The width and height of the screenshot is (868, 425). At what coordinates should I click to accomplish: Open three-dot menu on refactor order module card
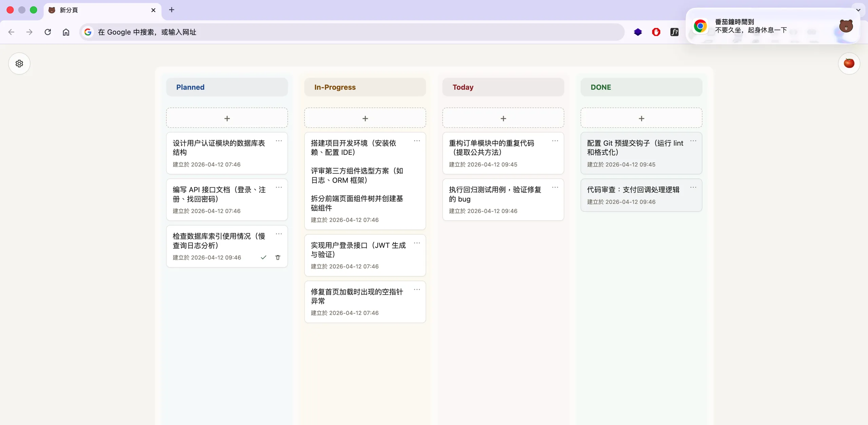tap(555, 141)
